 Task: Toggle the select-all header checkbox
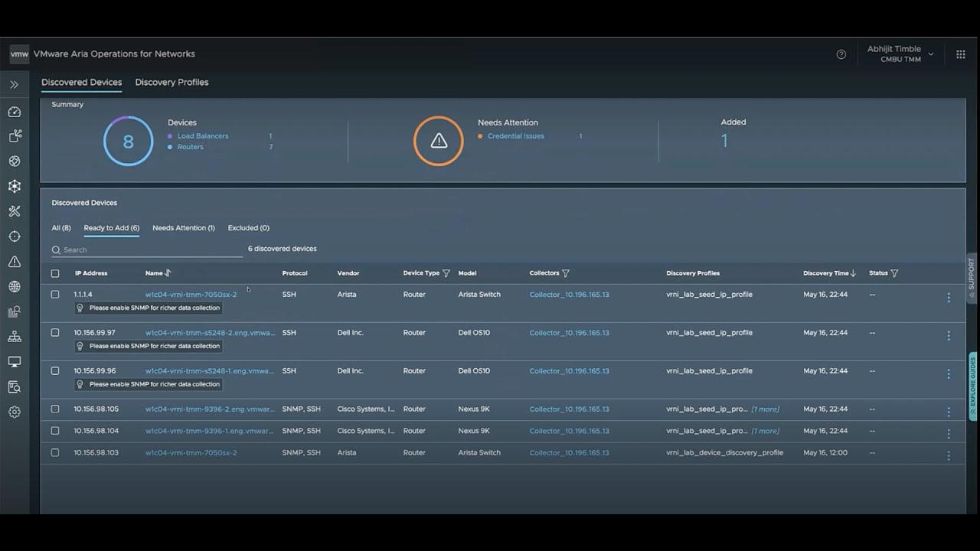point(55,273)
